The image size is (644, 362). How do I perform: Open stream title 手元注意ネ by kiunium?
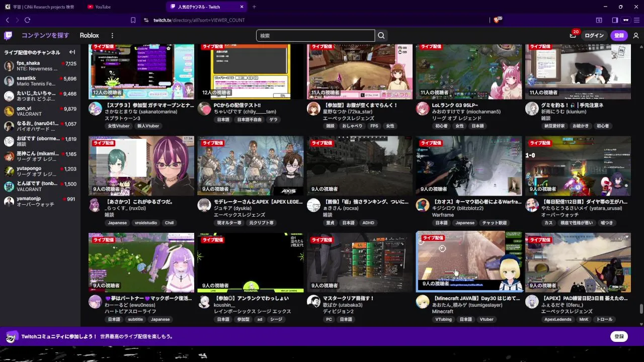tap(572, 105)
